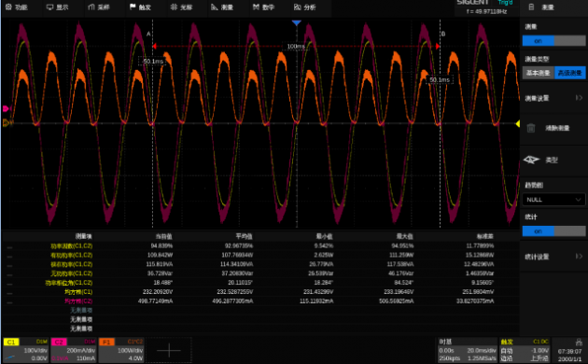Open the 显示 (Display) monitor menu

[57, 7]
